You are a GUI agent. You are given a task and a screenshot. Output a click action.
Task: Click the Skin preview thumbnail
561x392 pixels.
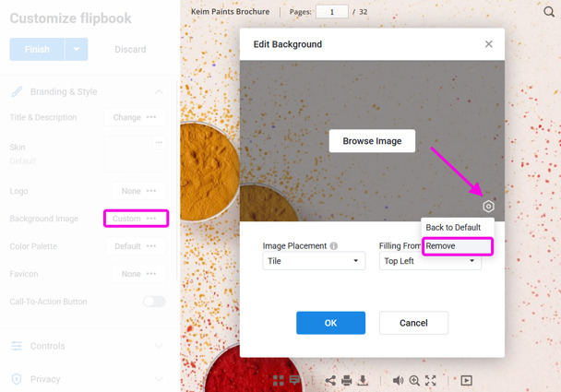pos(135,154)
